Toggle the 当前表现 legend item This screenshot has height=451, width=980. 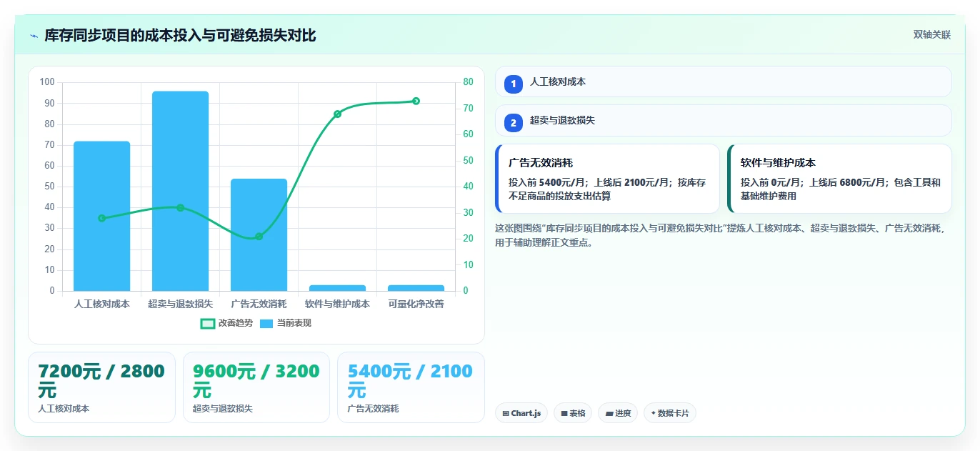click(x=285, y=323)
